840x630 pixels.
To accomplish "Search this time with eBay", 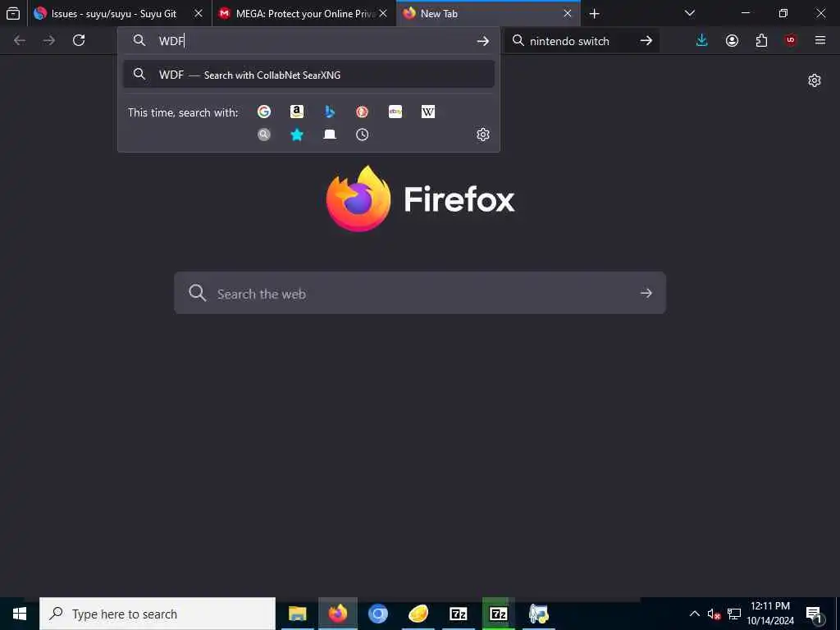I will click(395, 112).
